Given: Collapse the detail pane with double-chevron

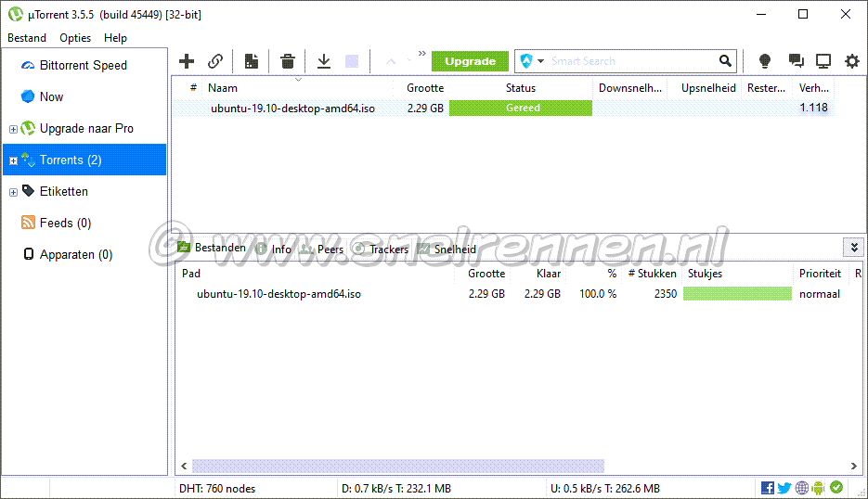Looking at the screenshot, I should point(853,248).
